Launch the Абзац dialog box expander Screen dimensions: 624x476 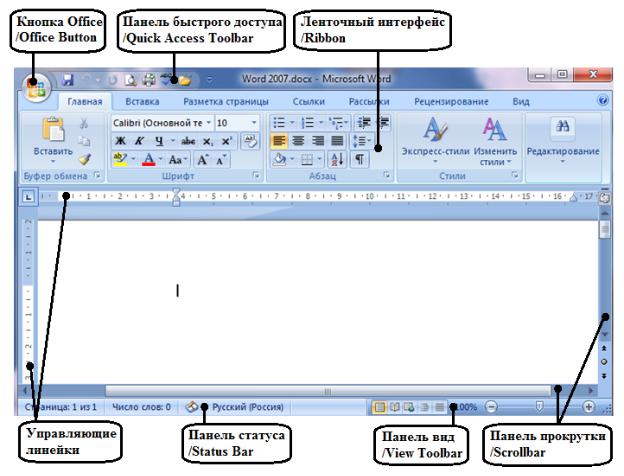click(386, 175)
